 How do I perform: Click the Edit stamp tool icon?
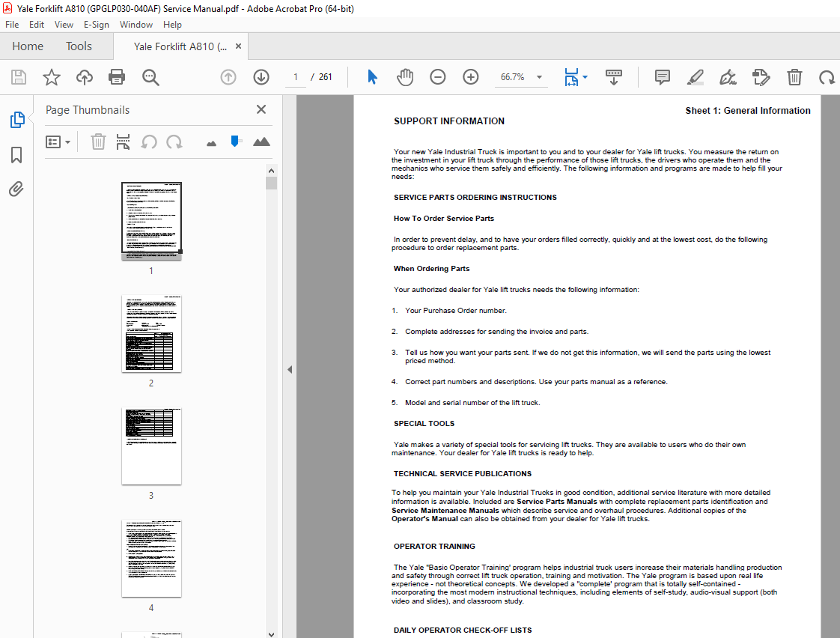tap(761, 77)
